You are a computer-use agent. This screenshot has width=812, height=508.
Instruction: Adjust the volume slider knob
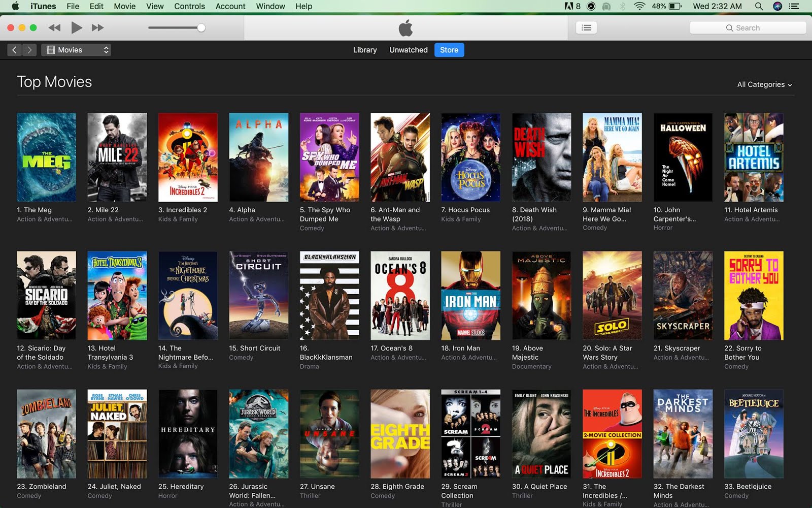pos(201,27)
